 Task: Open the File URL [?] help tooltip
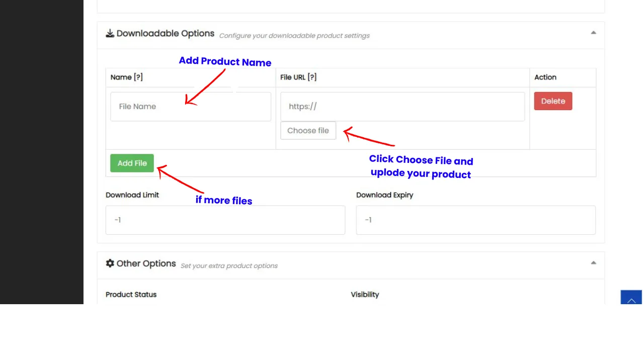click(312, 77)
